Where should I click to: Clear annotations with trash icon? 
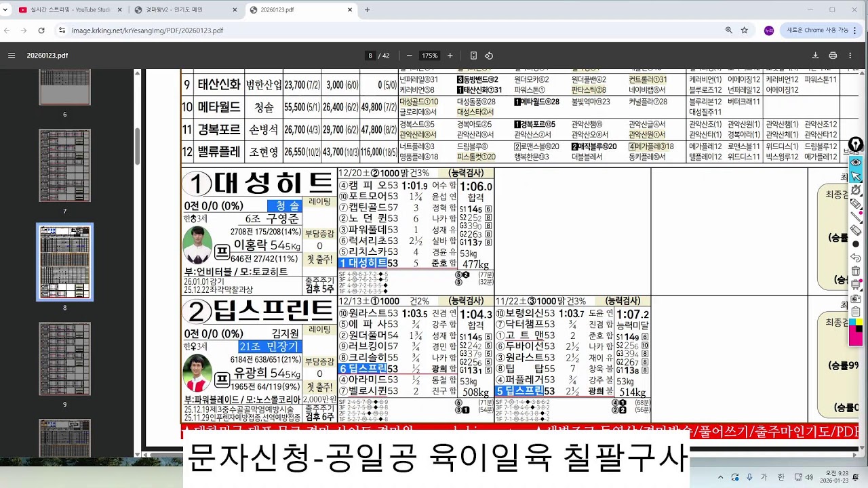(x=856, y=271)
